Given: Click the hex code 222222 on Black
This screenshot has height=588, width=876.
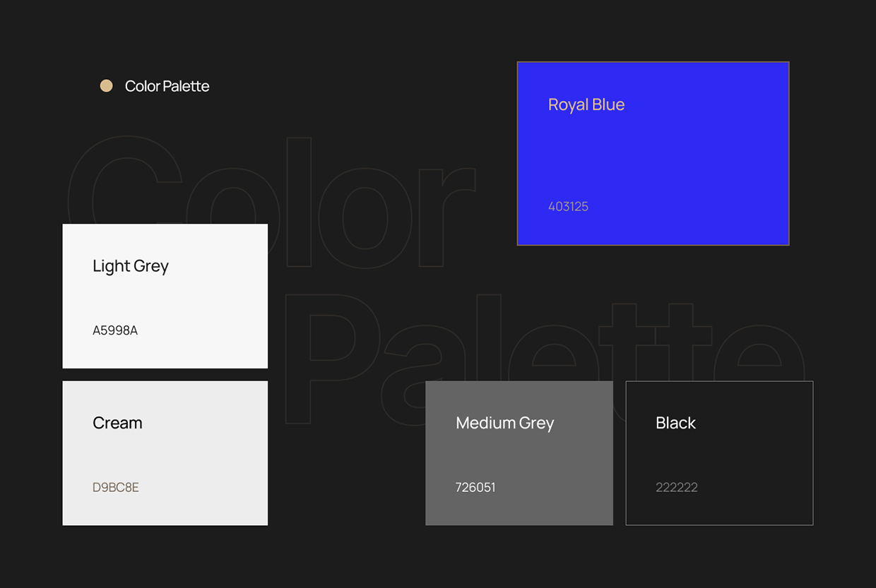Looking at the screenshot, I should point(677,487).
